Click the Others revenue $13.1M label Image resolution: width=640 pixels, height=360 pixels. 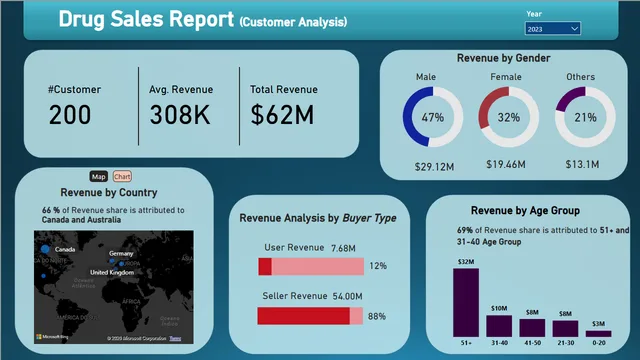(582, 164)
